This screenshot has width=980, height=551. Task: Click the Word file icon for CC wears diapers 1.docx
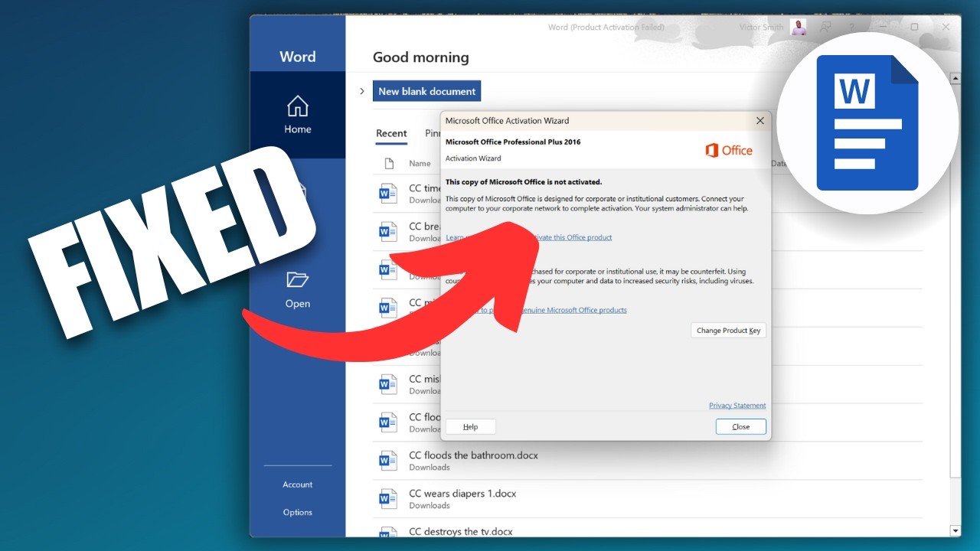click(x=388, y=499)
